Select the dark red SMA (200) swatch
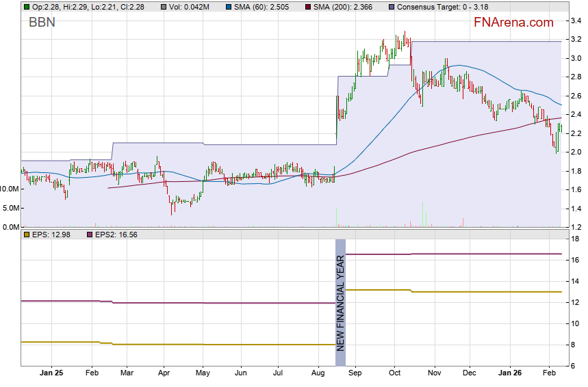This screenshot has height=387, width=588. click(x=309, y=6)
